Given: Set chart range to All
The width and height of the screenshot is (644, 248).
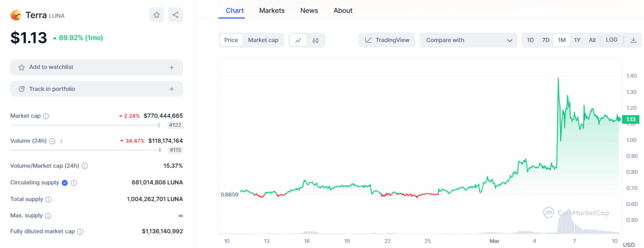Looking at the screenshot, I should coord(592,40).
